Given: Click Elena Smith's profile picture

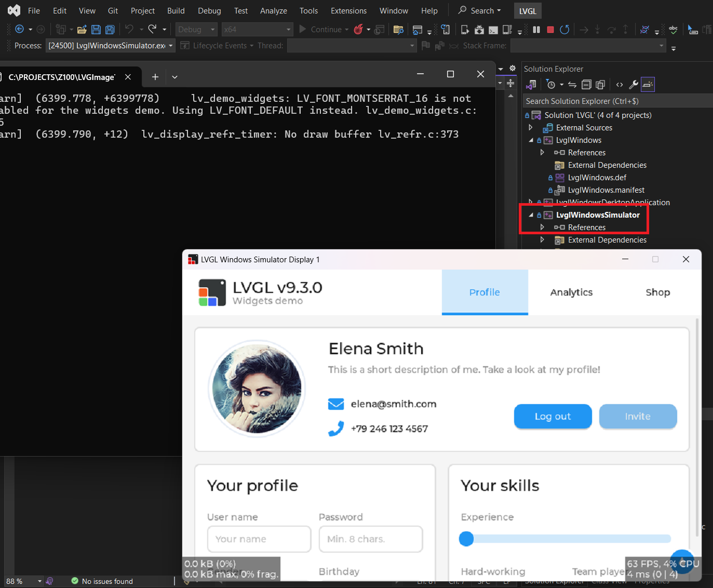Looking at the screenshot, I should [257, 389].
